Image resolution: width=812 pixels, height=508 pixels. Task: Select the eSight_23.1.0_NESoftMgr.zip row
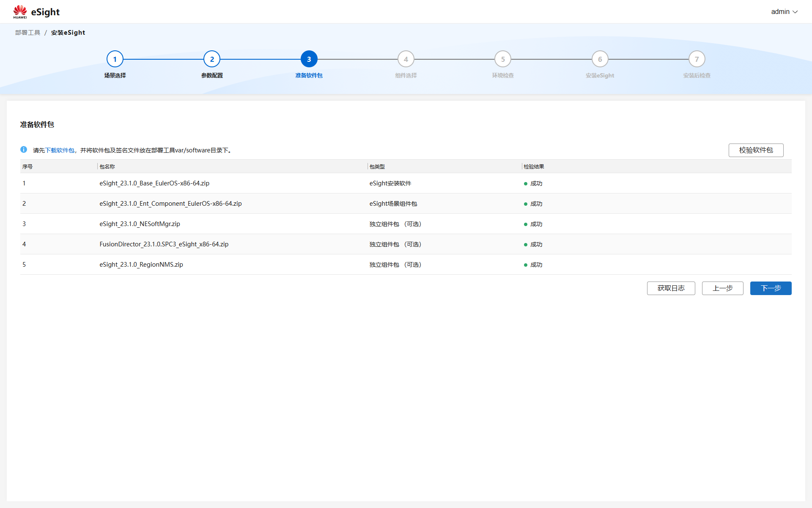[x=140, y=224]
